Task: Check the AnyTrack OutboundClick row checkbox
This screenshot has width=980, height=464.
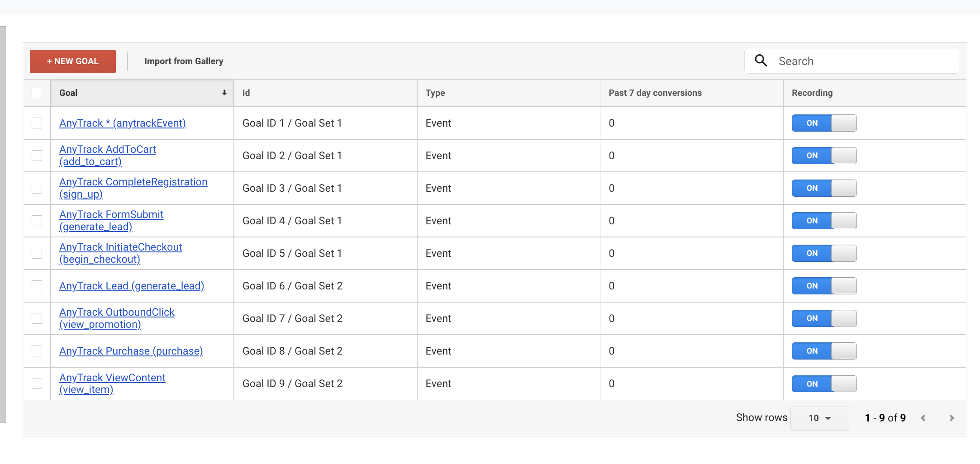Action: (x=37, y=318)
